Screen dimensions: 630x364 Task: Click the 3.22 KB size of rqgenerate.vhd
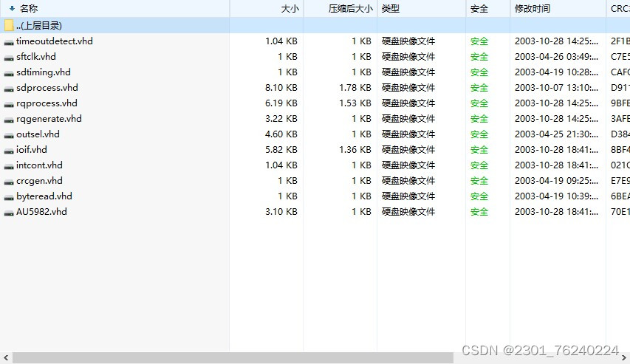click(x=281, y=119)
